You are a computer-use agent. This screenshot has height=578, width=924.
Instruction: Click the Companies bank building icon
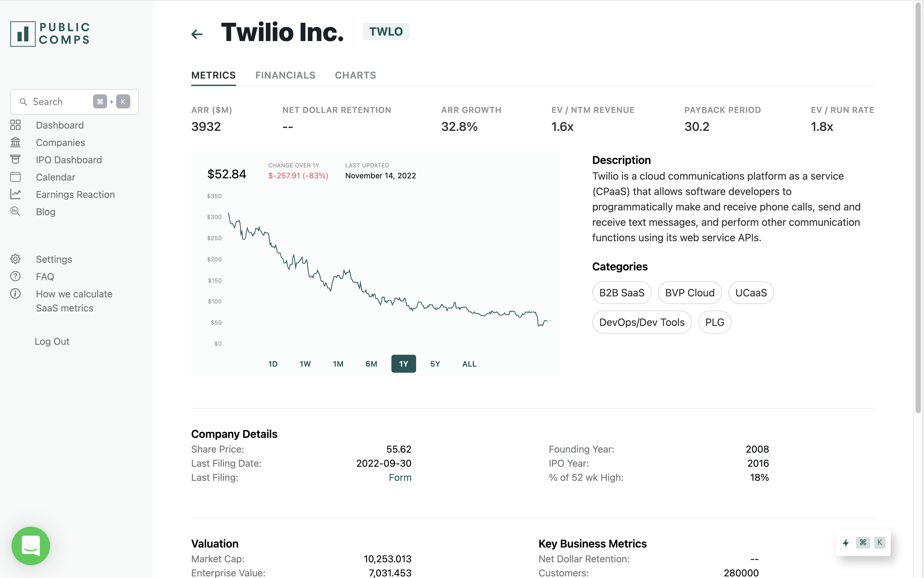click(x=15, y=142)
